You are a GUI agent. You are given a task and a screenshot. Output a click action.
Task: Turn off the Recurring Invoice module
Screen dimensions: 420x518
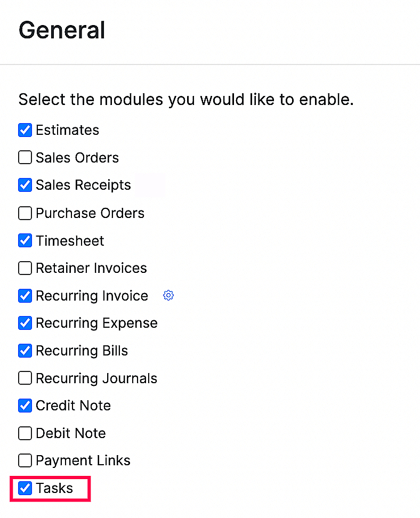pyautogui.click(x=25, y=295)
